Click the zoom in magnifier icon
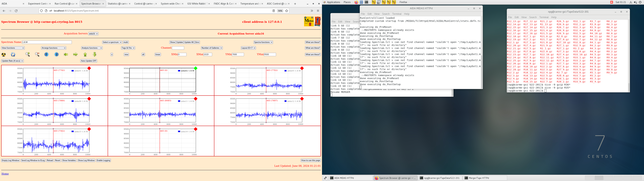 click(x=28, y=54)
